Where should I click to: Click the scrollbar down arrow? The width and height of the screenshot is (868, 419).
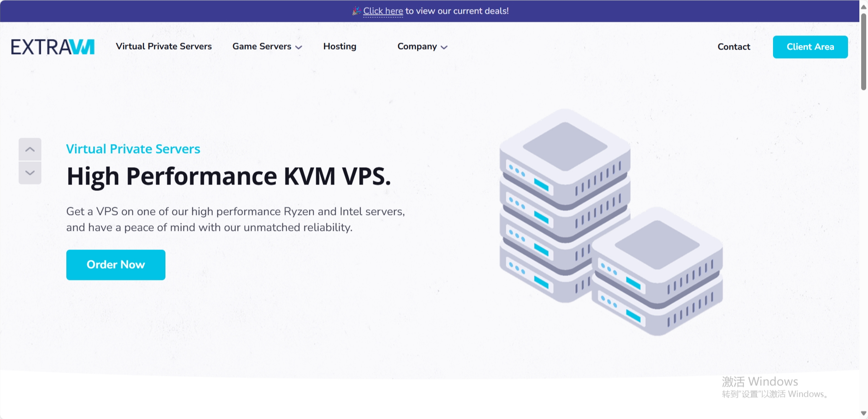(x=863, y=414)
